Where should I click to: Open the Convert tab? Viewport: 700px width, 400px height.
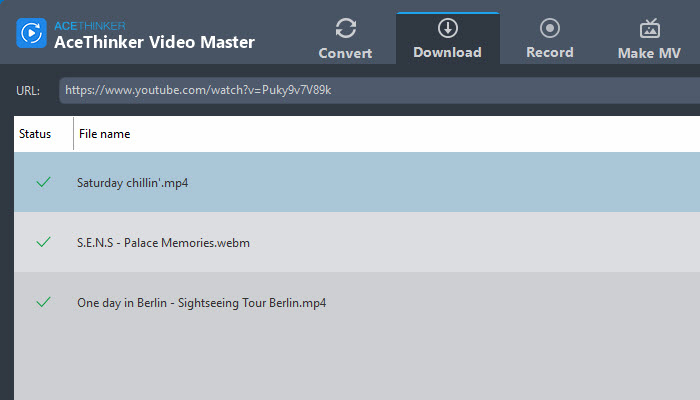345,39
